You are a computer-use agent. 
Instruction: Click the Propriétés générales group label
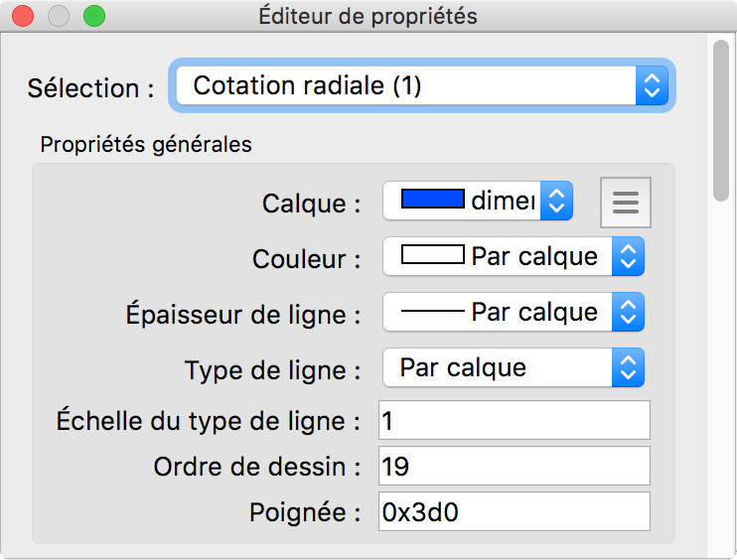click(x=146, y=144)
